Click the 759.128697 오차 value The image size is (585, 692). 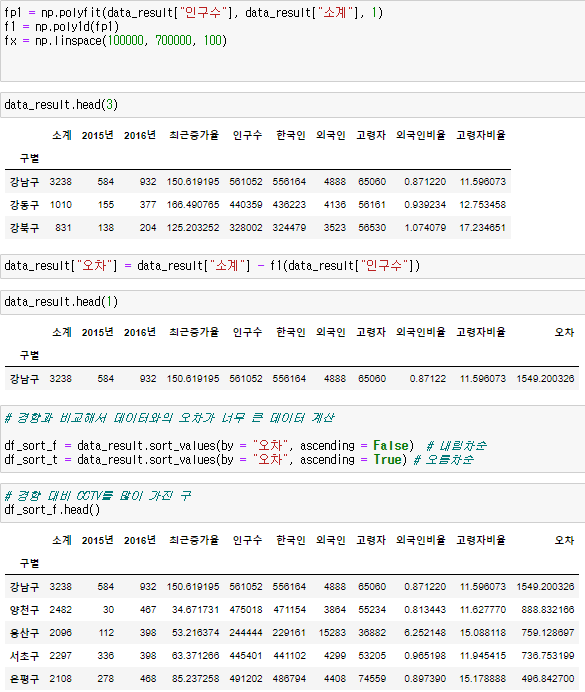click(548, 633)
